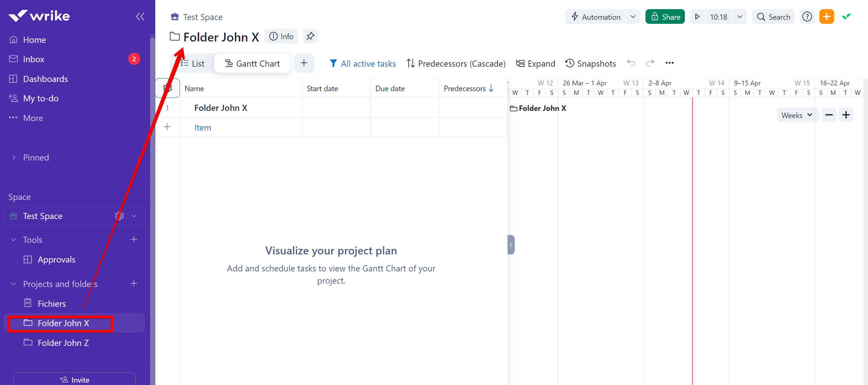
Task: Open table column settings gear
Action: pyautogui.click(x=167, y=88)
